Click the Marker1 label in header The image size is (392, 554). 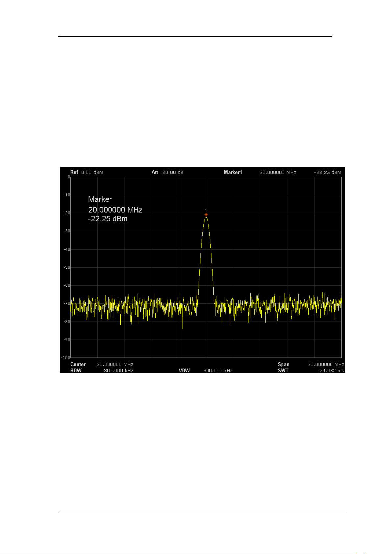coord(233,172)
